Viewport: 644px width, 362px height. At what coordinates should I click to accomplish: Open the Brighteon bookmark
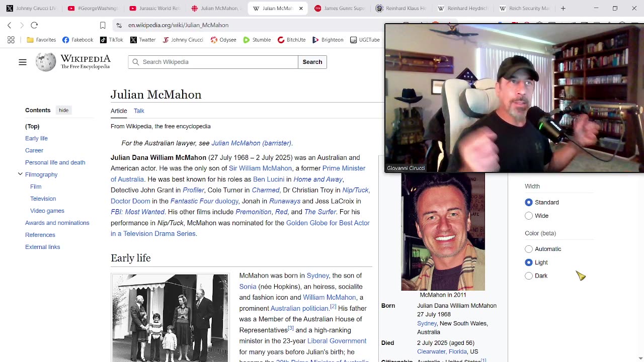tap(328, 40)
